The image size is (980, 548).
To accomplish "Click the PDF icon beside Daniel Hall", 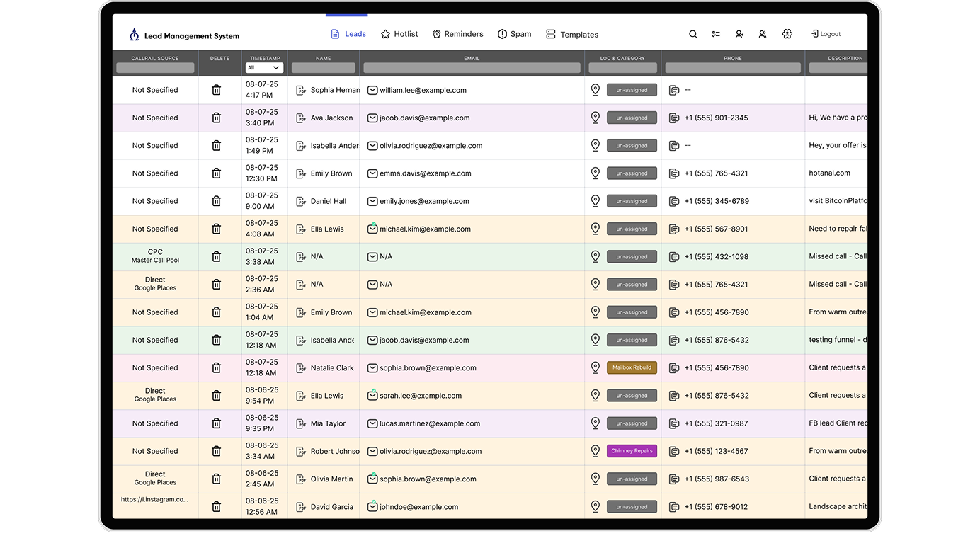I will (301, 201).
